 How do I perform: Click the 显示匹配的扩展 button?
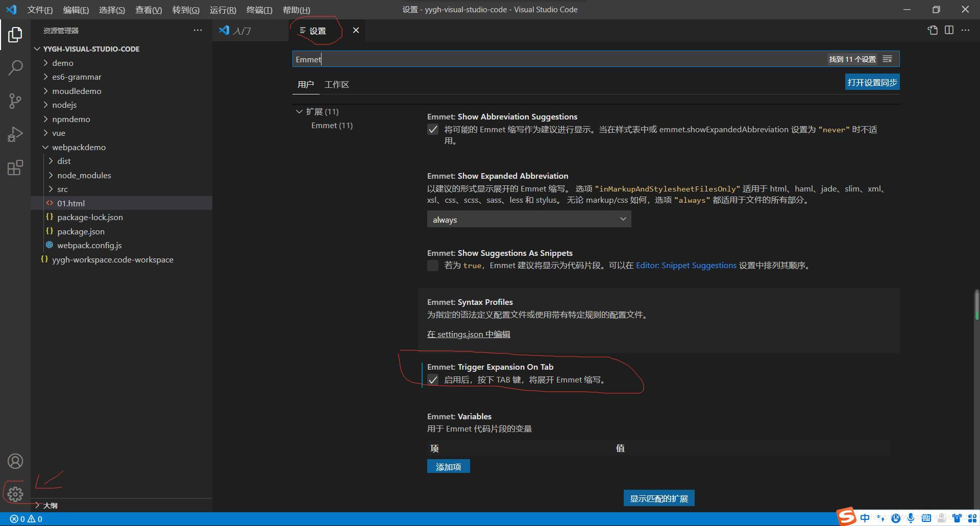click(x=659, y=498)
